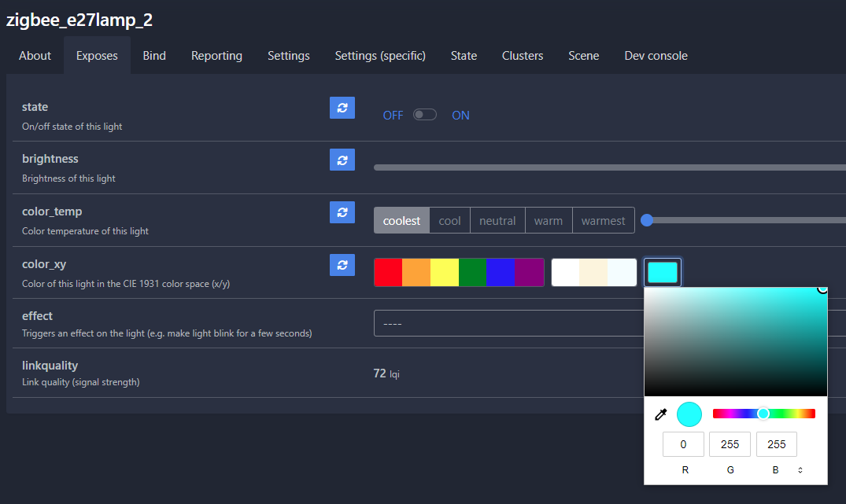Select the "warm" color temperature preset
This screenshot has width=846, height=504.
click(x=549, y=220)
